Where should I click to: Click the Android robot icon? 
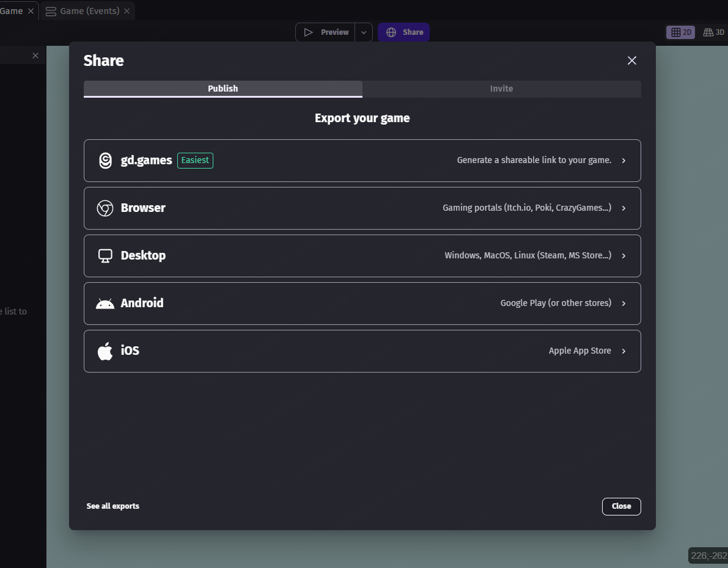(x=105, y=304)
